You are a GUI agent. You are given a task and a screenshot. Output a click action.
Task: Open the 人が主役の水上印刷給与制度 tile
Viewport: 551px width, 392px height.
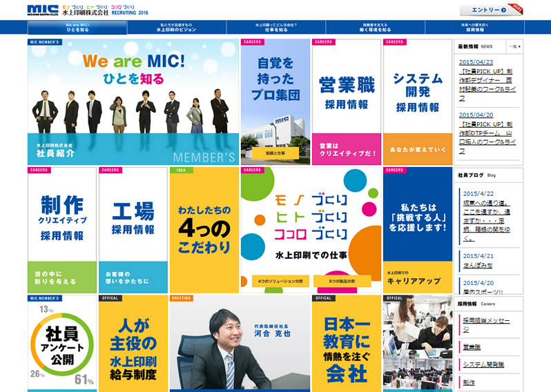tap(133, 344)
